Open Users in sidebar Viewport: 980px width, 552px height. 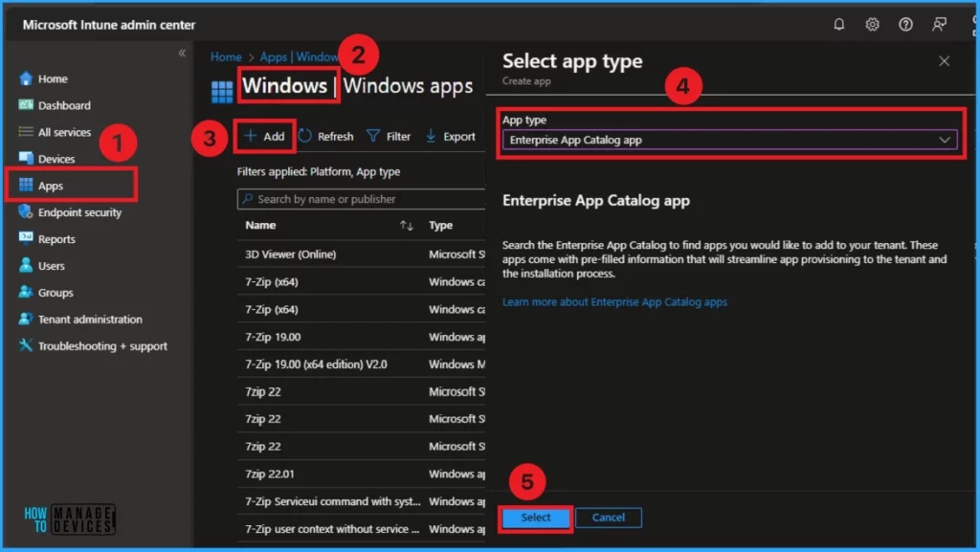(51, 266)
